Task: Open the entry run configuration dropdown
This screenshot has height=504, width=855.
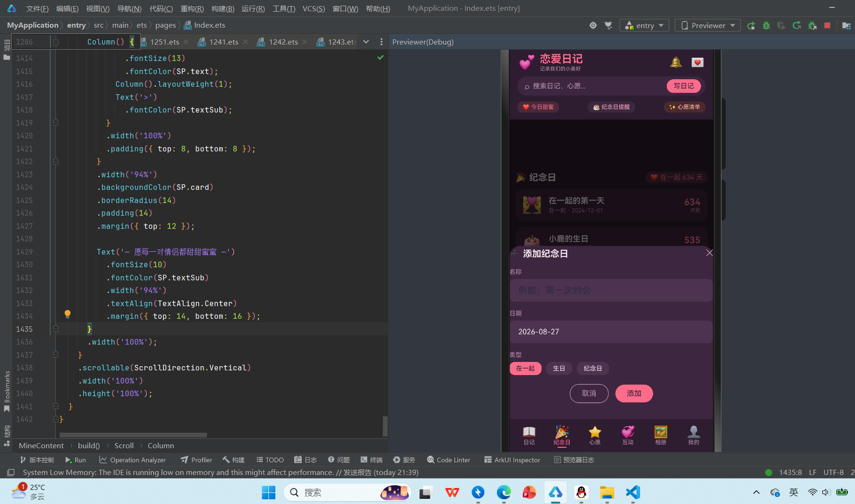Action: tap(644, 25)
